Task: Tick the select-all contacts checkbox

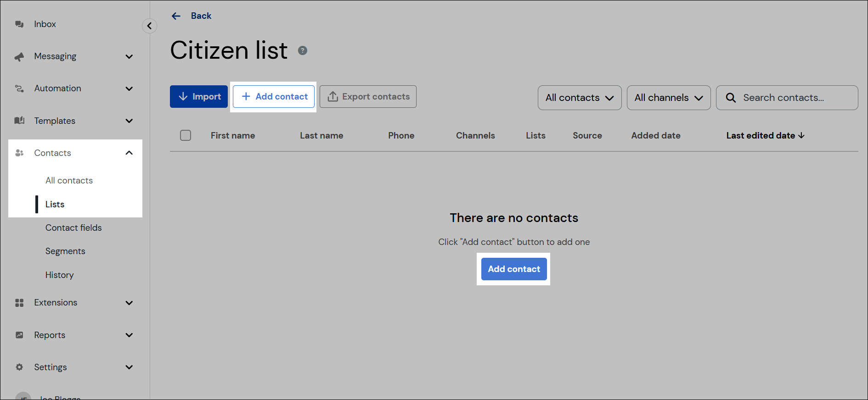Action: 186,135
